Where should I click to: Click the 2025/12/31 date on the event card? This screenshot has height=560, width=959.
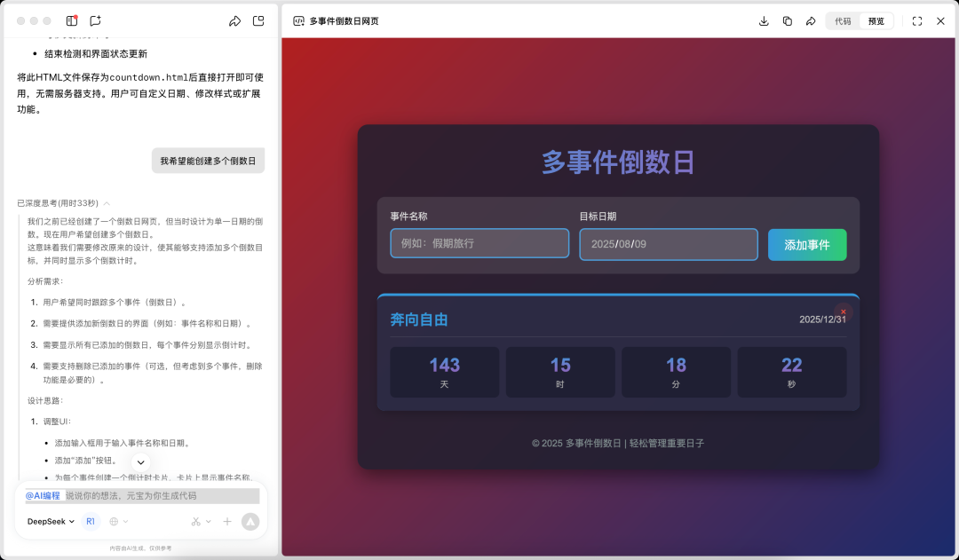point(822,319)
